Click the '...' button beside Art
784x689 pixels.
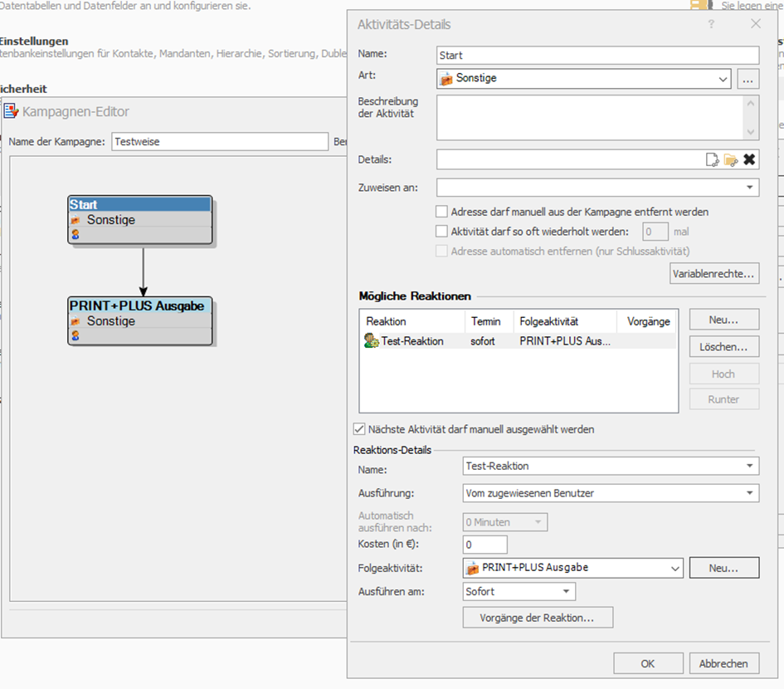coord(747,79)
